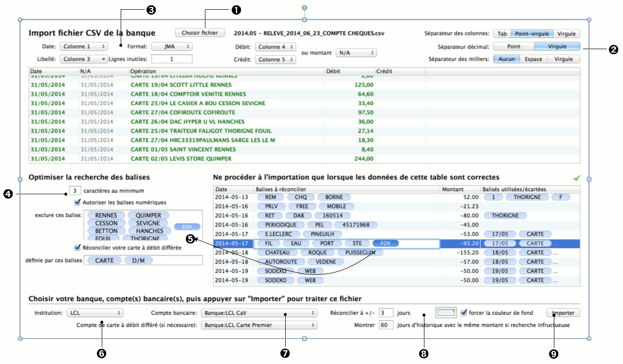
Task: Select row CARTE 27/04 COFIROUTE COFIROUTE
Action: 305,113
